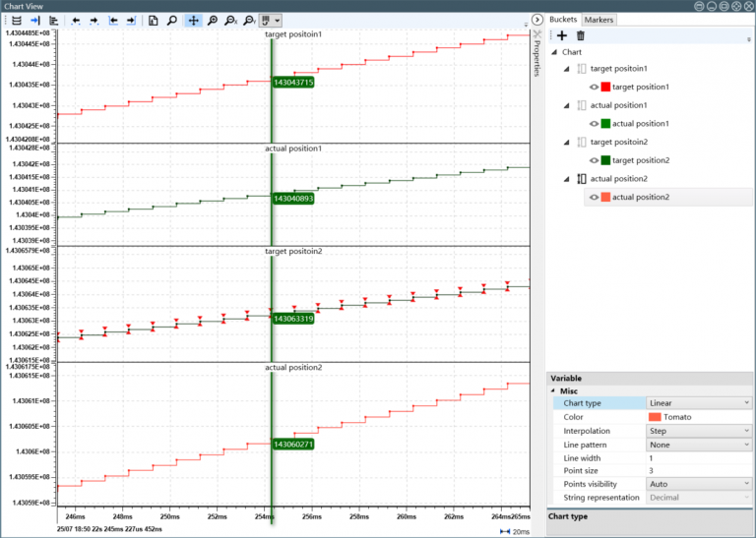Click the page document icon in toolbar
The image size is (756, 538).
pyautogui.click(x=154, y=20)
